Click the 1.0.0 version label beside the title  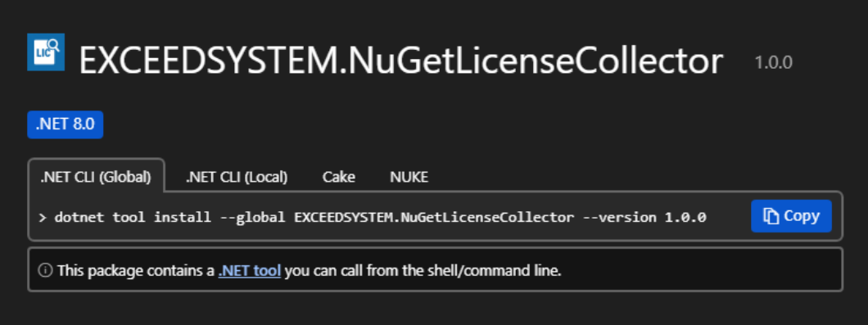point(773,62)
